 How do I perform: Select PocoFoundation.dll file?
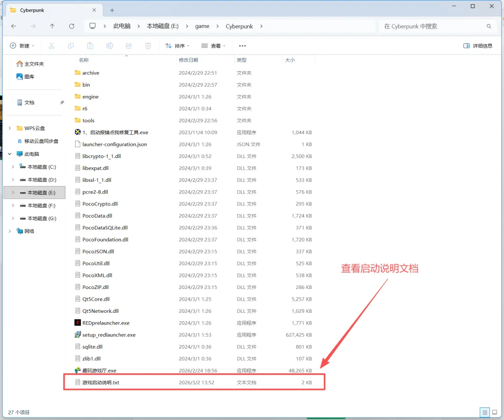point(194,240)
